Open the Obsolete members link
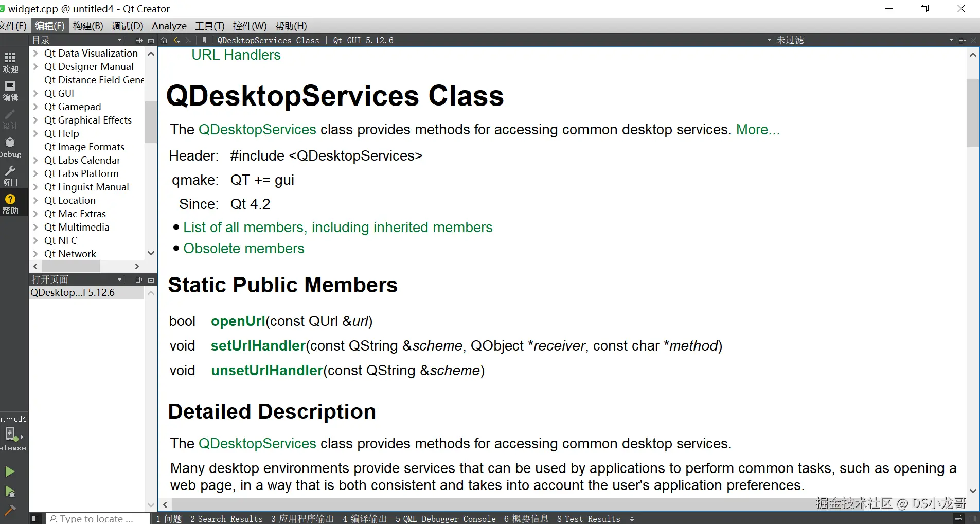Viewport: 980px width, 524px height. point(244,249)
